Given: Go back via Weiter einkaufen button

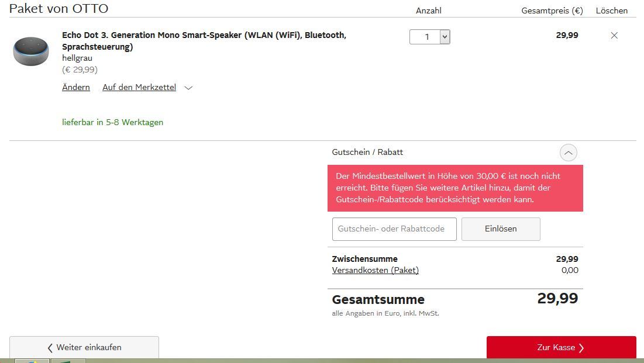Looking at the screenshot, I should (x=84, y=347).
